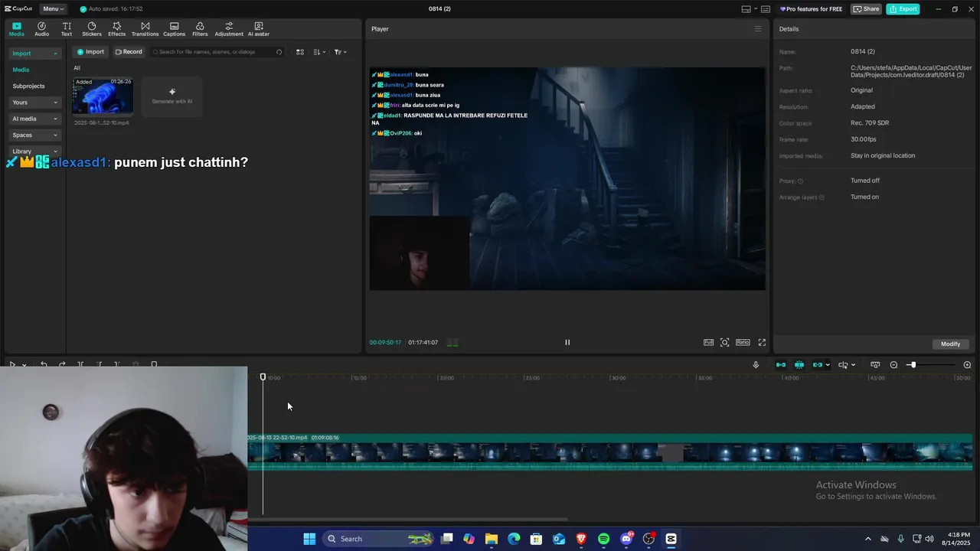Select the Media tab in top toolbar
This screenshot has height=551, width=980.
pos(16,29)
